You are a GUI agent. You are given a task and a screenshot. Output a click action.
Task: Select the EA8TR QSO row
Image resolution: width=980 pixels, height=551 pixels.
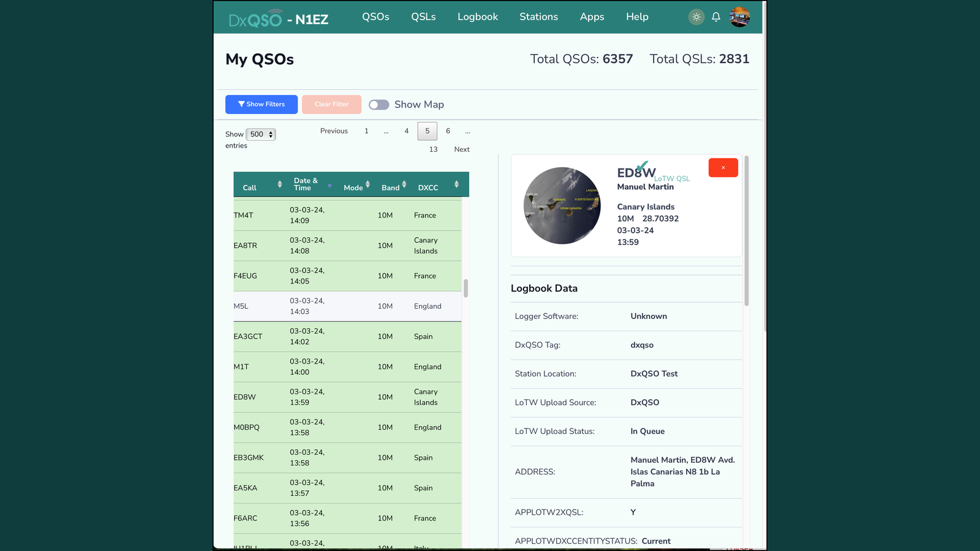click(x=347, y=246)
